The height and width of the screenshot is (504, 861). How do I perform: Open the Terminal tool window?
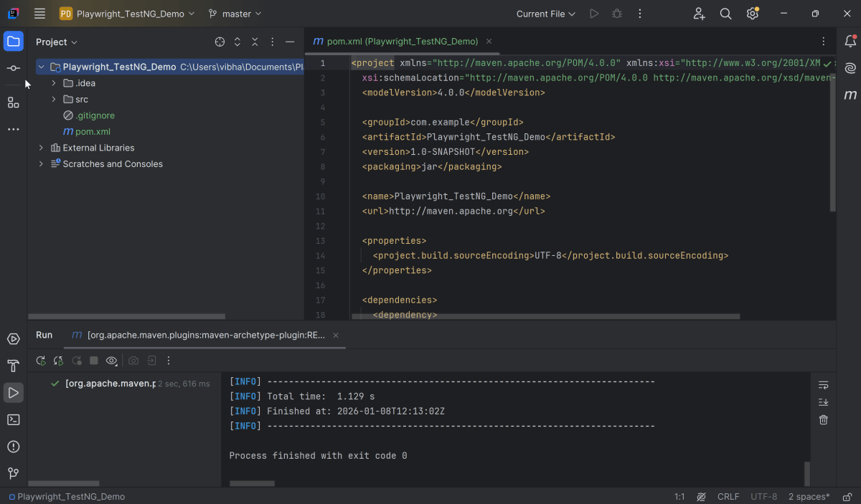tap(14, 419)
